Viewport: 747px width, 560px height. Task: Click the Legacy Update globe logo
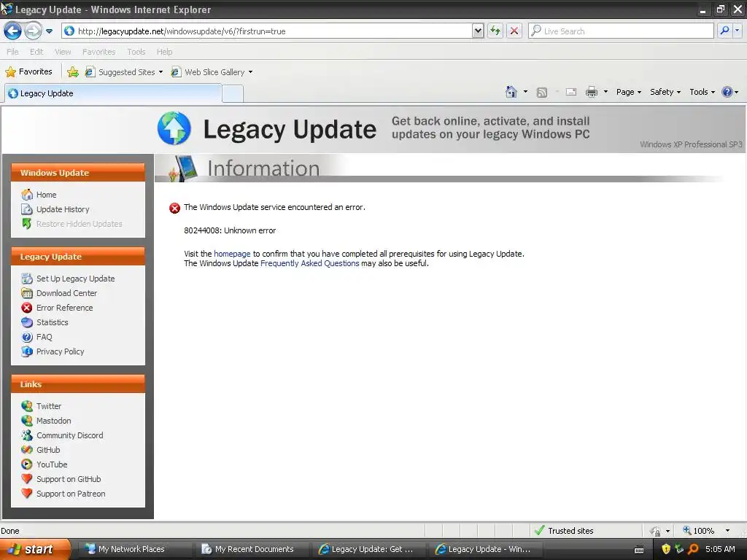pyautogui.click(x=174, y=128)
